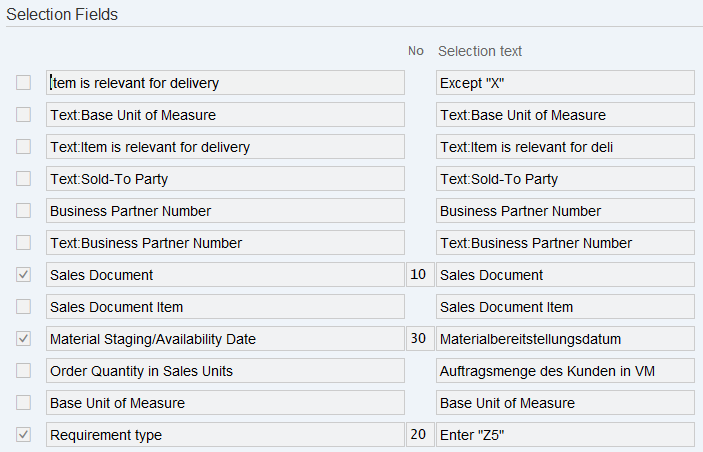Select the Business Partner Number checkbox

tap(24, 211)
